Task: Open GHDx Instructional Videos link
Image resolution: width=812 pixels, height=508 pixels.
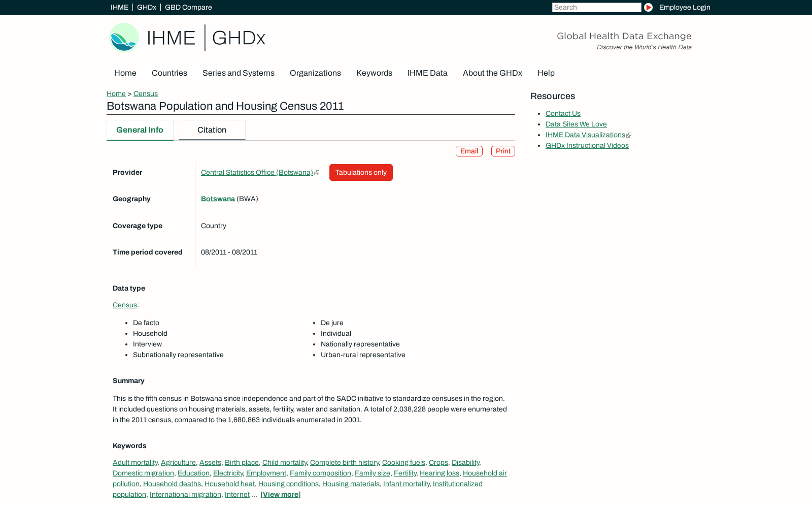Action: [x=587, y=146]
